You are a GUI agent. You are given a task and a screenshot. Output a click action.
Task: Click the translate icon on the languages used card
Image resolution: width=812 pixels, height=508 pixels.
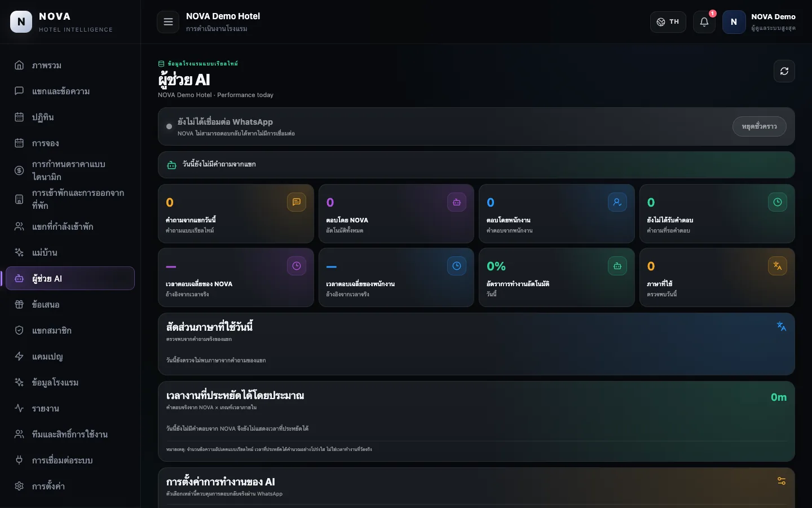click(778, 266)
